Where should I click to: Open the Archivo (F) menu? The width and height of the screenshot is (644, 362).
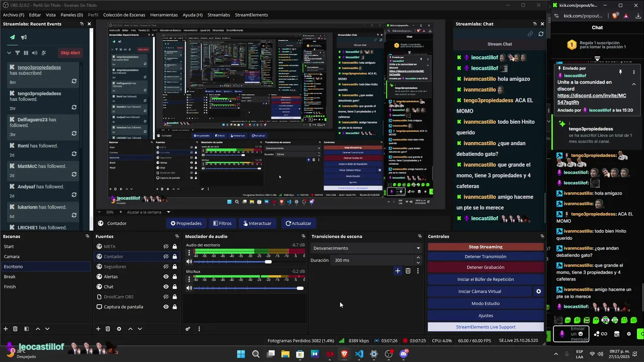click(x=14, y=15)
